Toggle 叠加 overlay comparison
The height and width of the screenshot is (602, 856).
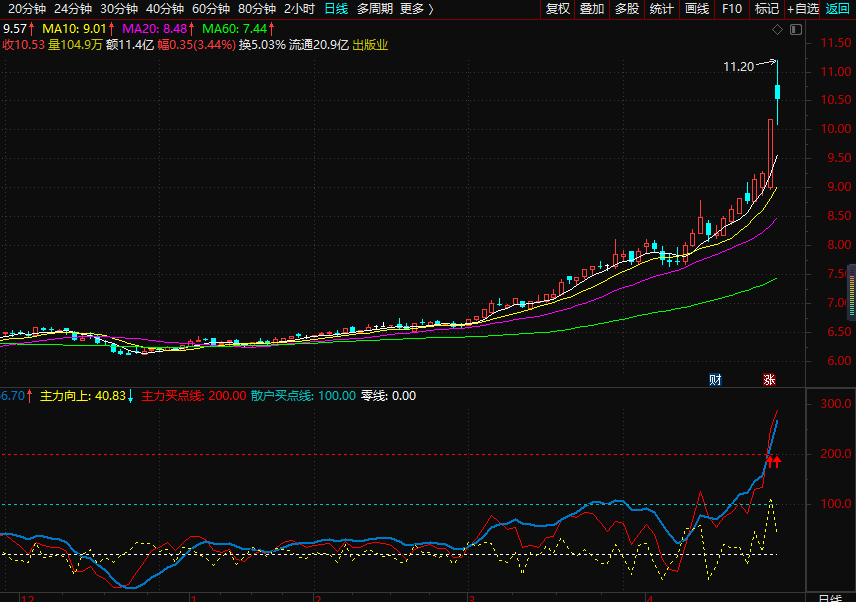592,9
